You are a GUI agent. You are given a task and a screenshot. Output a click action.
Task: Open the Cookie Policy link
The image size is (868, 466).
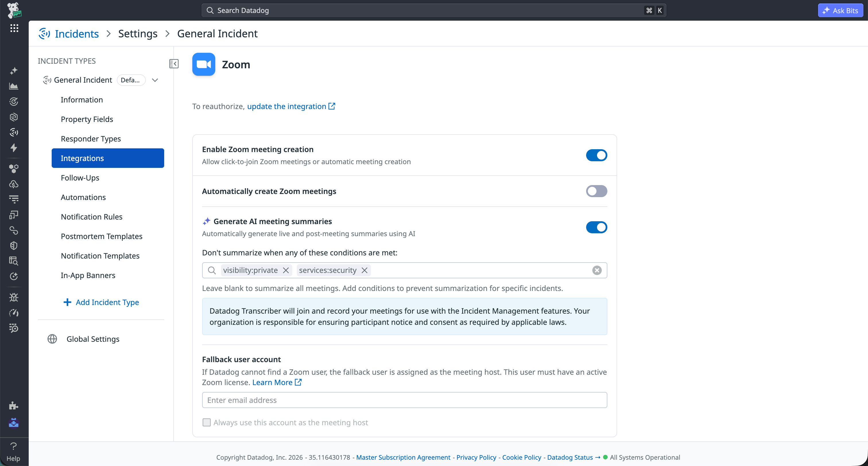click(522, 458)
